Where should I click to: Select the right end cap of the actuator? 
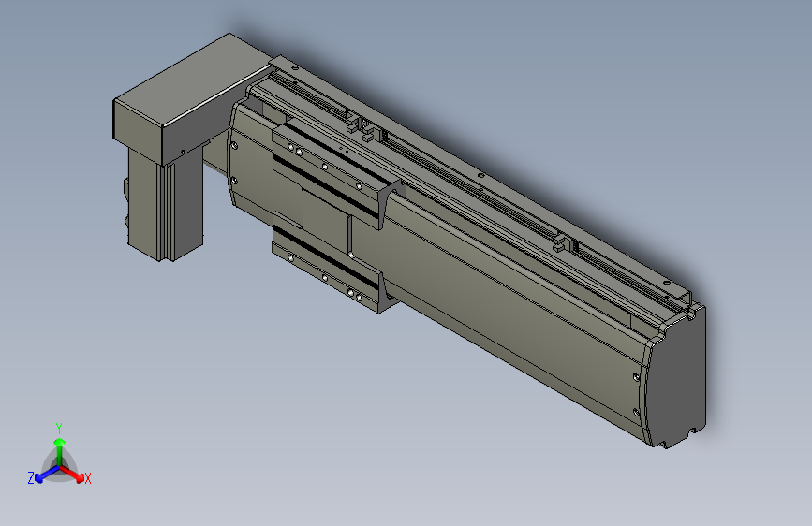tap(675, 376)
